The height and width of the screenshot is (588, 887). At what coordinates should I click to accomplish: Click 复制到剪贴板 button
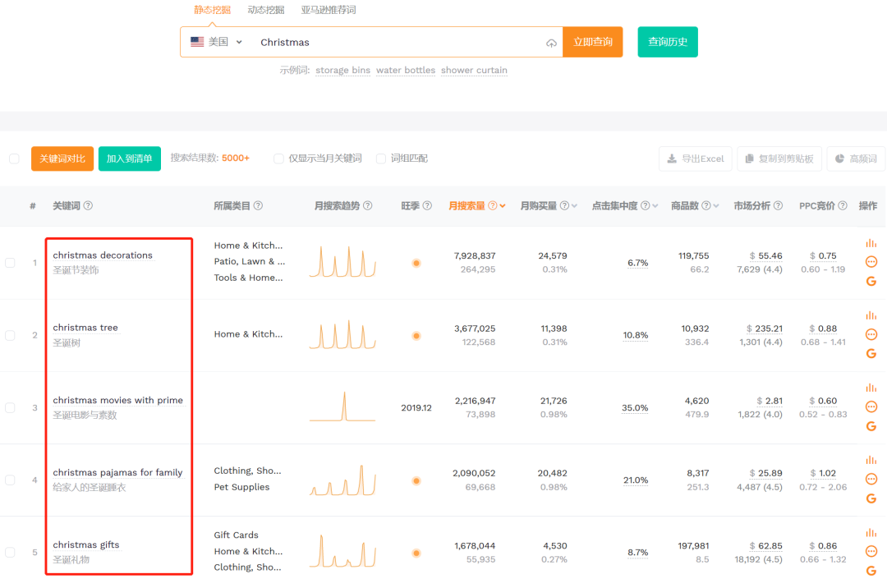(x=779, y=158)
